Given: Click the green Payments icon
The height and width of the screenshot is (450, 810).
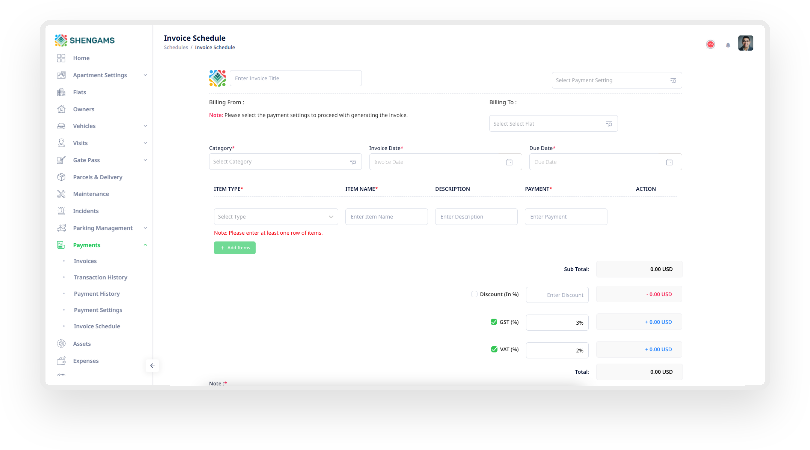Looking at the screenshot, I should click(x=61, y=245).
